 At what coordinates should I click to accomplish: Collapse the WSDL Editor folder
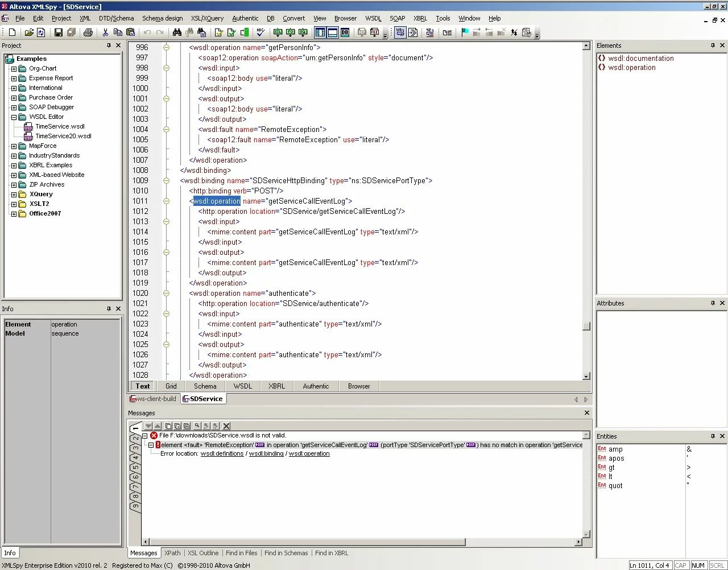point(14,117)
